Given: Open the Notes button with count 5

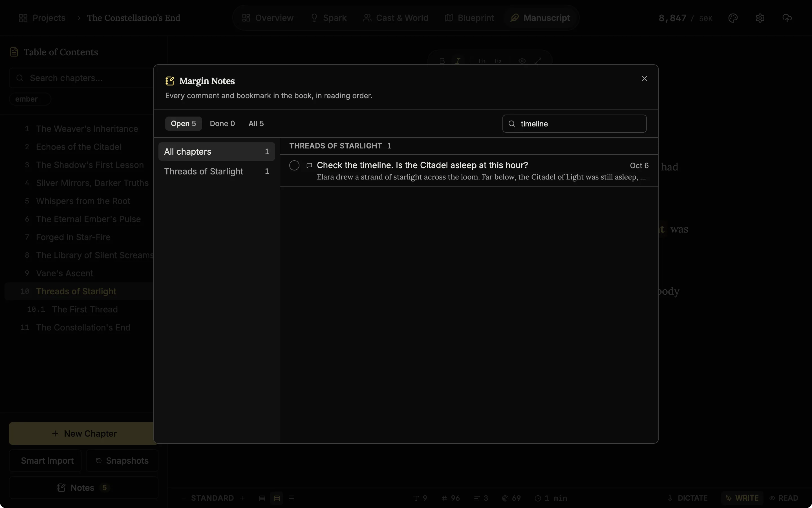Looking at the screenshot, I should (x=84, y=487).
